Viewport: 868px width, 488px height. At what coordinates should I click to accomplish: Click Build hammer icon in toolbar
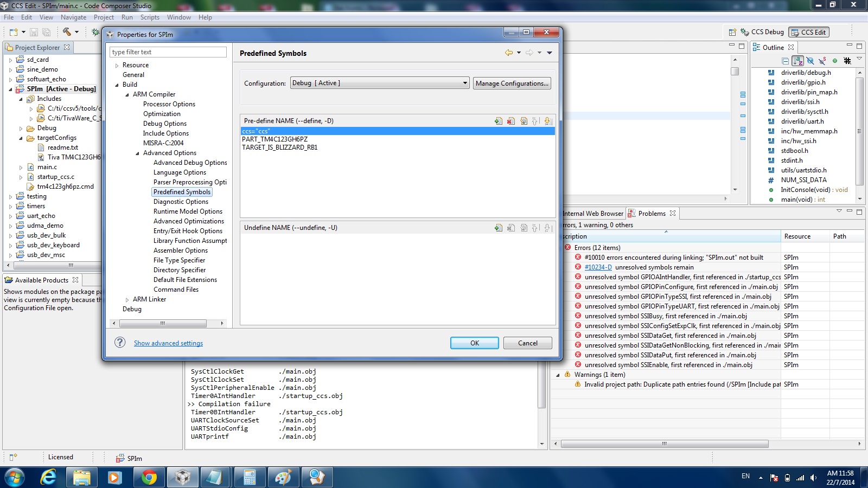66,32
